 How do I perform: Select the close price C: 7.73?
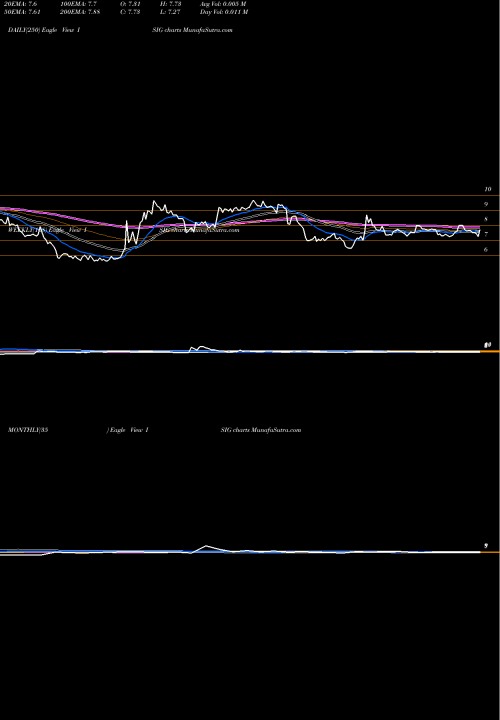130,12
